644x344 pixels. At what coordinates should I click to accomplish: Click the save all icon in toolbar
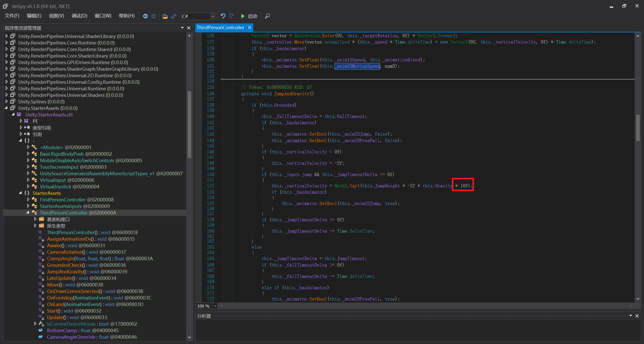tap(174, 16)
